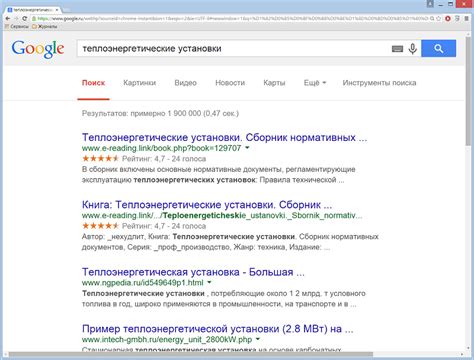Click the user profile icon in title bar
This screenshot has width=474, height=360.
430,4
